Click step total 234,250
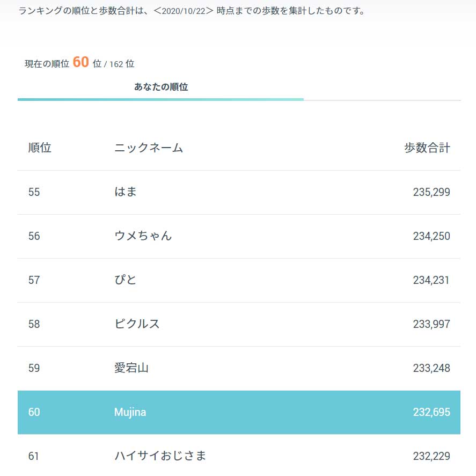The height and width of the screenshot is (476, 476). tap(431, 236)
